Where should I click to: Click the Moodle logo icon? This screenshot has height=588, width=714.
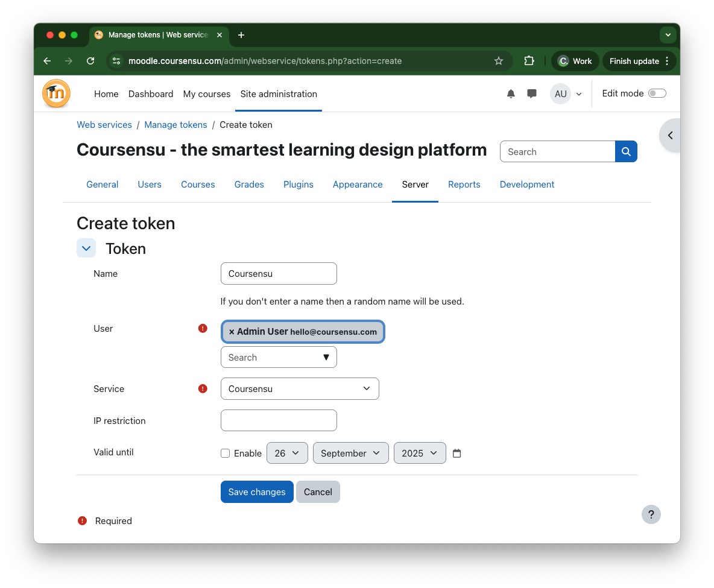coord(57,93)
